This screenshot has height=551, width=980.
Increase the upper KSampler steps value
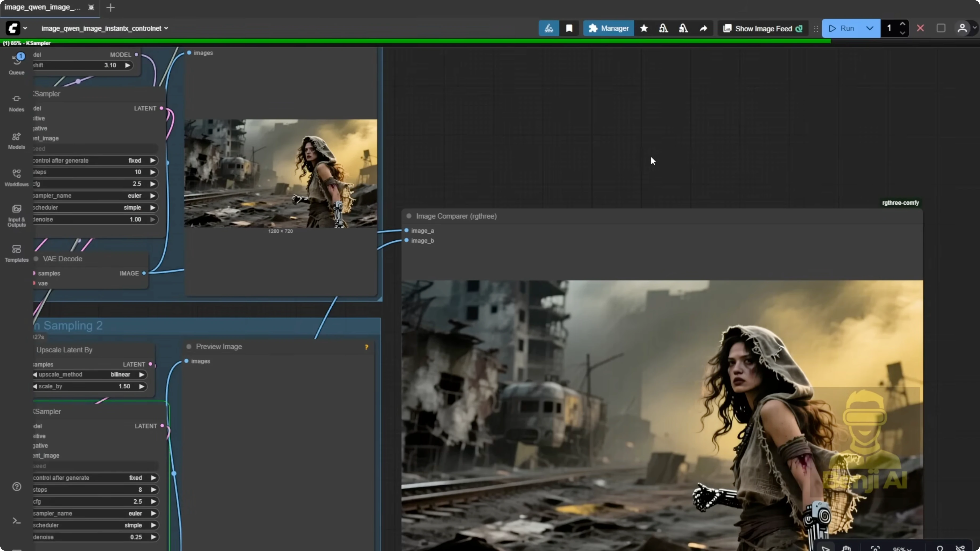click(x=153, y=172)
